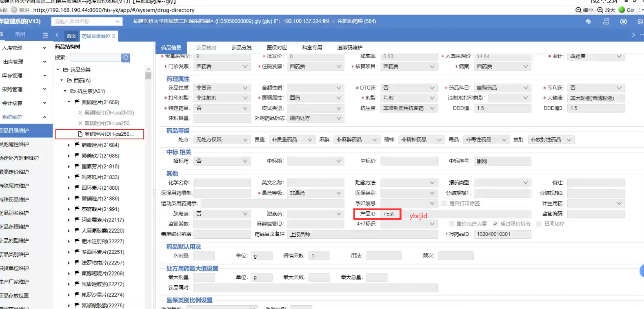644x309 pixels.
Task: Open the 抗生素 dropdown for antibiotic restriction
Action: tap(409, 108)
